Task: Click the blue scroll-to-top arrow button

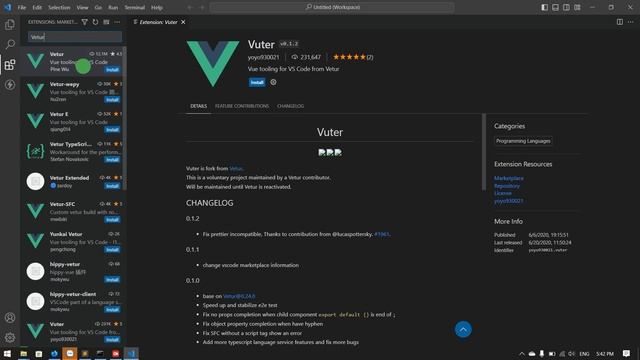Action: click(463, 329)
